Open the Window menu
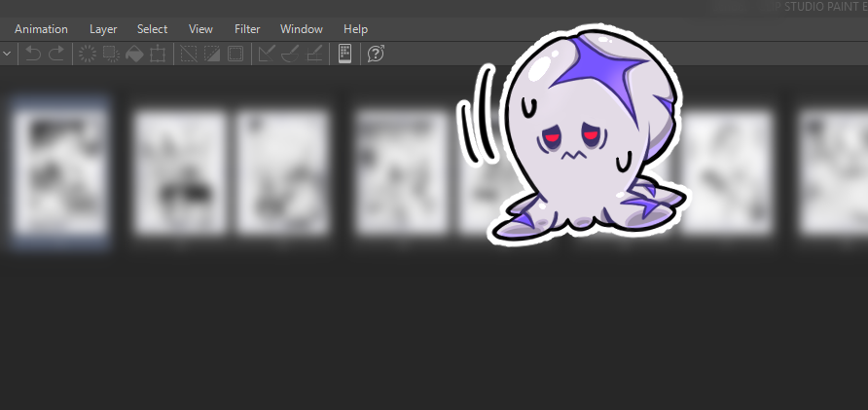 301,29
